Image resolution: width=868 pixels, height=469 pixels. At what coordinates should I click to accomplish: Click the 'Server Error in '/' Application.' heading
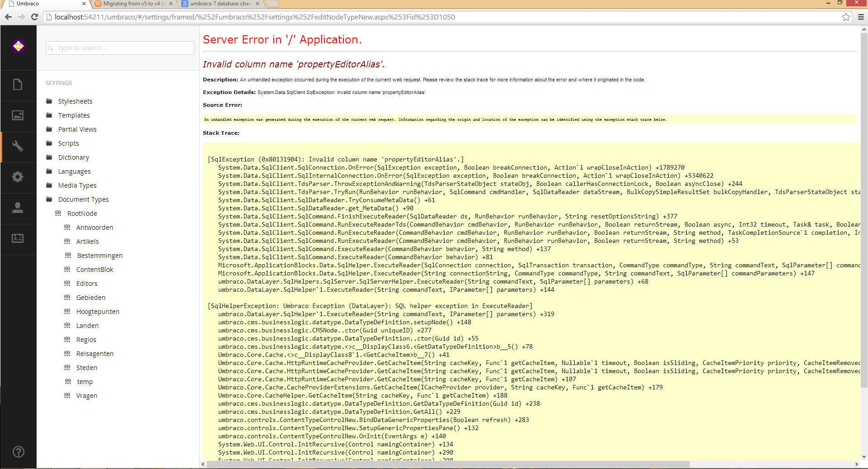point(282,40)
